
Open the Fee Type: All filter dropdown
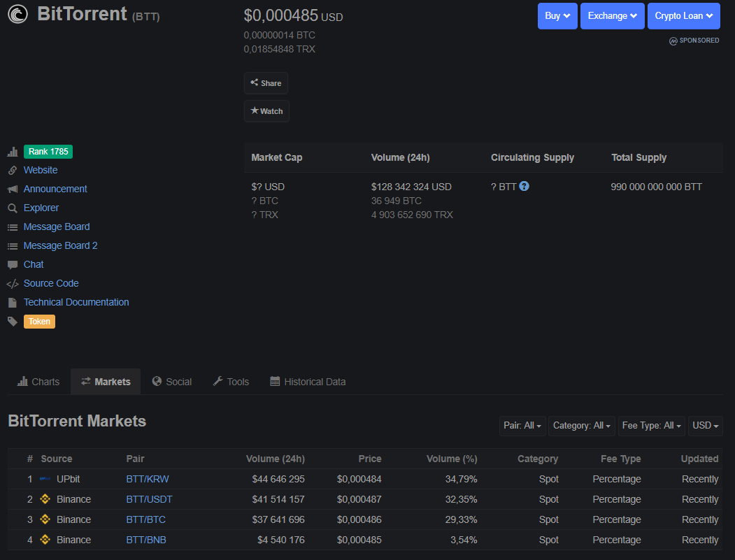pos(651,425)
